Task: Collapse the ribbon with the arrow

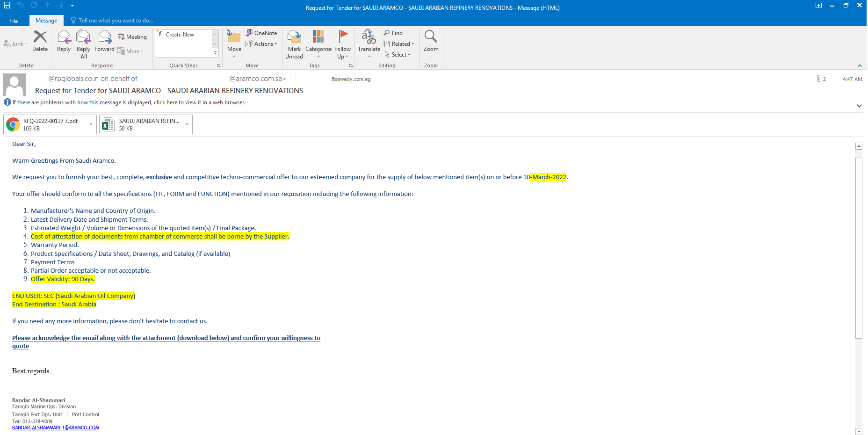Action: (860, 65)
